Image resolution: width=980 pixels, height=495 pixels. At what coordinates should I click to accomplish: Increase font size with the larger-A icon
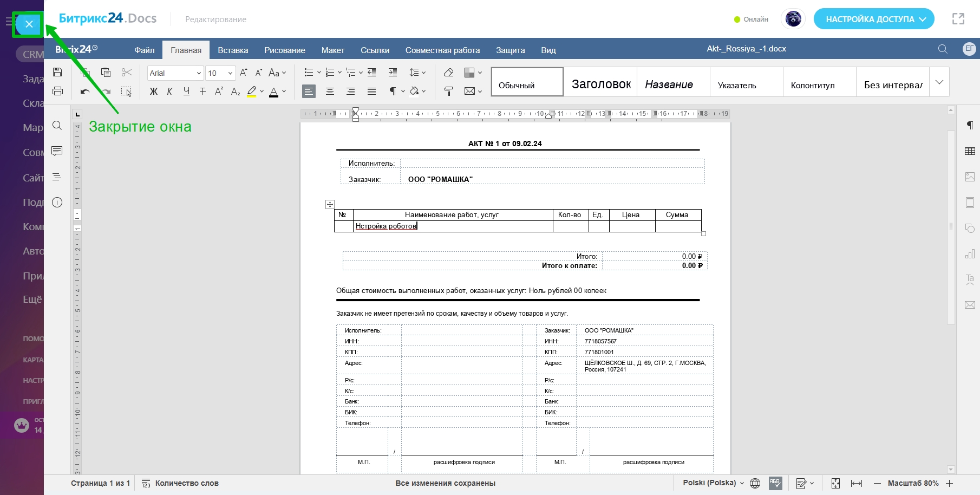(243, 73)
